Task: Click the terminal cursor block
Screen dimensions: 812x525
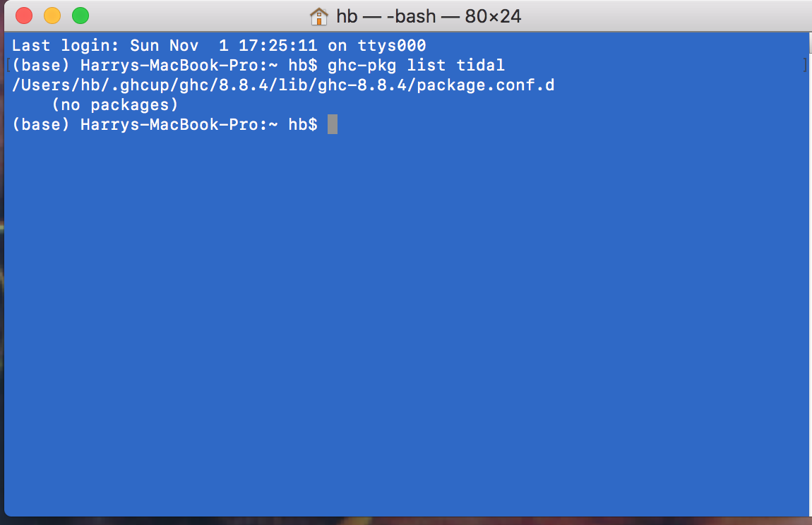Action: pyautogui.click(x=332, y=124)
